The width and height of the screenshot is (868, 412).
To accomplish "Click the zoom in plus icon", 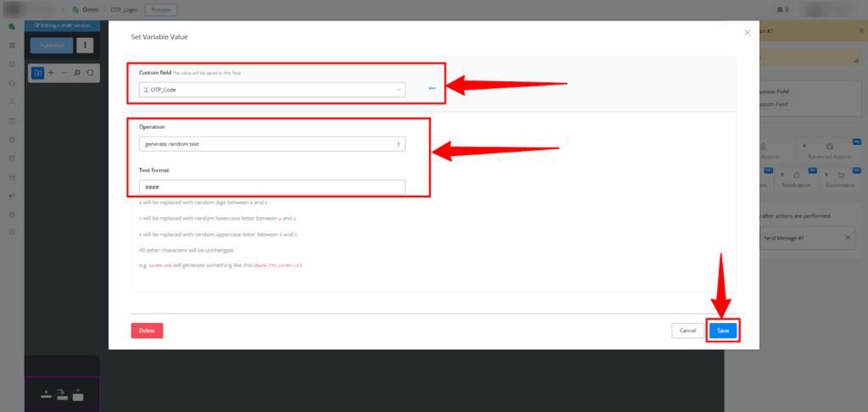I will pos(51,73).
